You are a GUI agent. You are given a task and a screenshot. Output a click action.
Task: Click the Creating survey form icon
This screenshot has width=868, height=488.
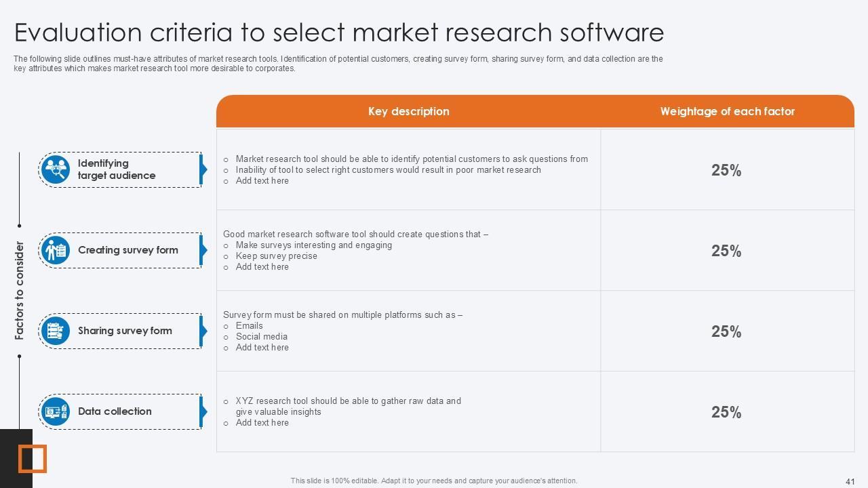click(x=56, y=251)
